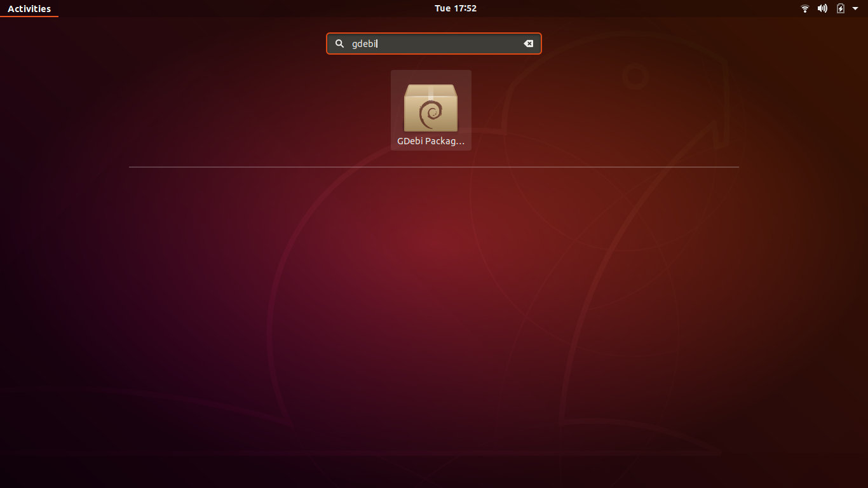Open the Wi-Fi network indicator

[x=805, y=8]
